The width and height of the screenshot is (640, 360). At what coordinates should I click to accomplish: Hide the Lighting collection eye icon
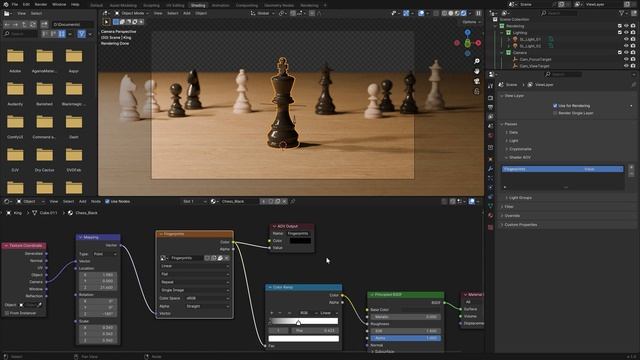click(x=626, y=32)
